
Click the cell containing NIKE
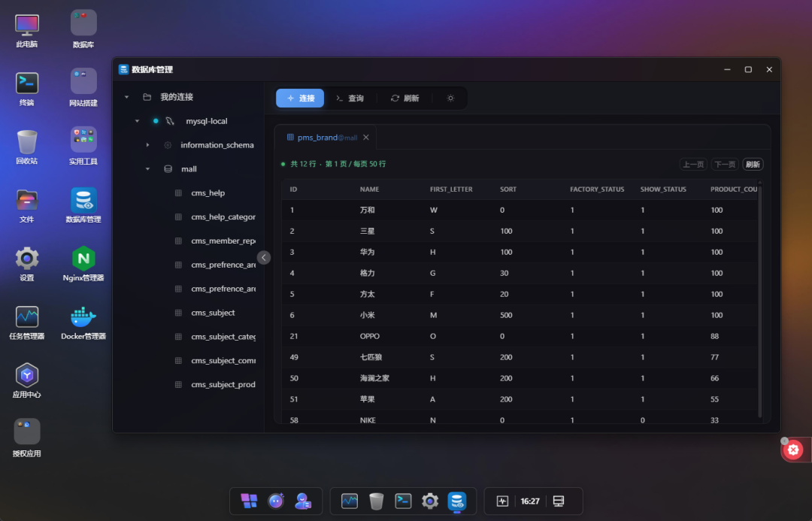pos(368,420)
